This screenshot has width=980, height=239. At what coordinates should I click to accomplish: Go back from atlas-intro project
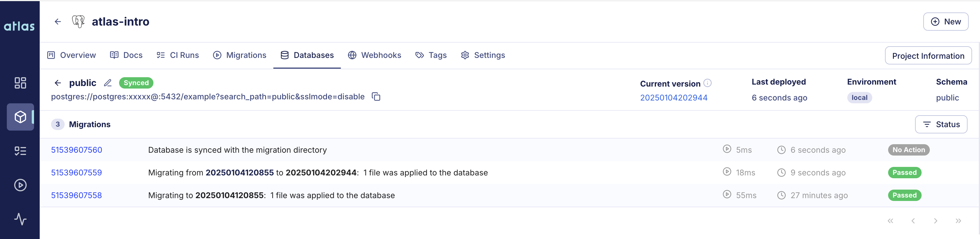58,22
